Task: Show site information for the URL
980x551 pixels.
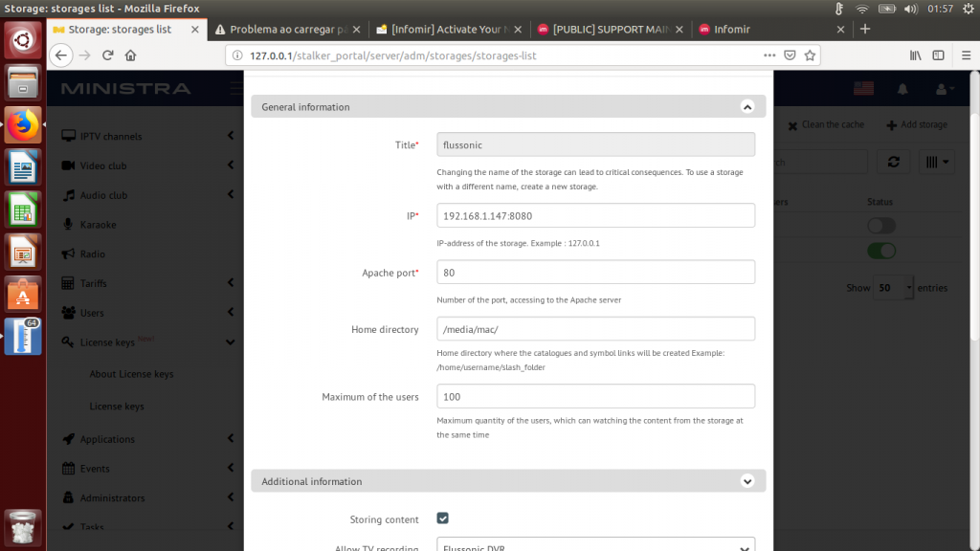Action: [x=237, y=55]
